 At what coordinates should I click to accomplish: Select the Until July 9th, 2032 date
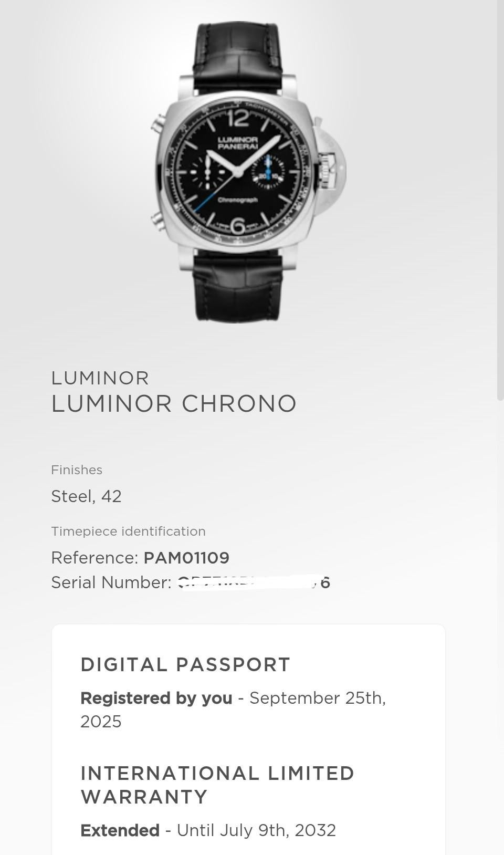pyautogui.click(x=256, y=830)
